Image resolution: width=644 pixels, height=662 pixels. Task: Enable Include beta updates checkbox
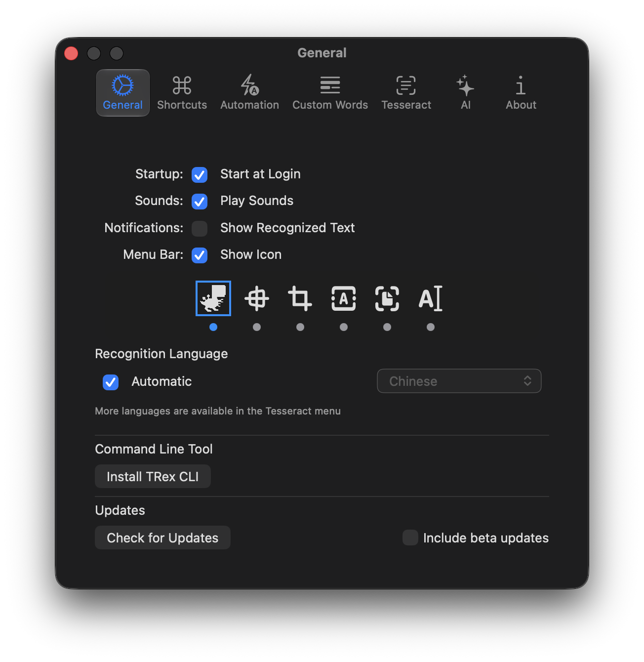(x=410, y=538)
